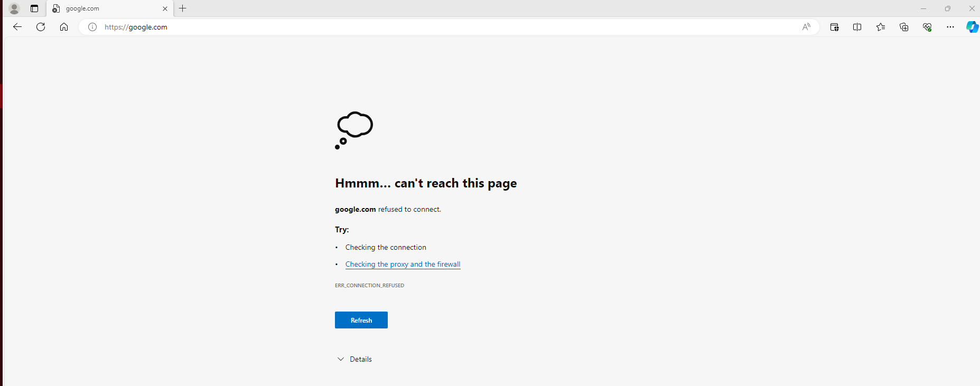The height and width of the screenshot is (386, 980).
Task: Open the Favorites star icon
Action: [881, 27]
